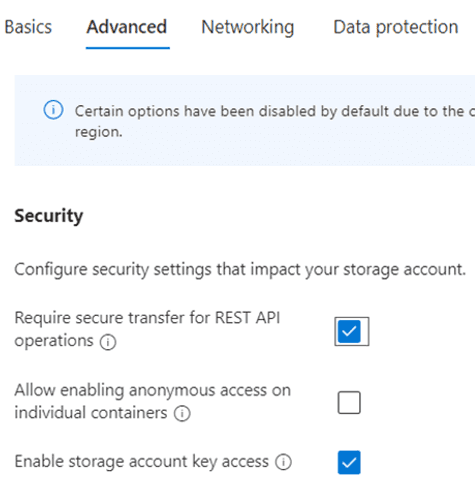Click the 'Enable storage account key access' label
The height and width of the screenshot is (491, 475).
point(142,462)
